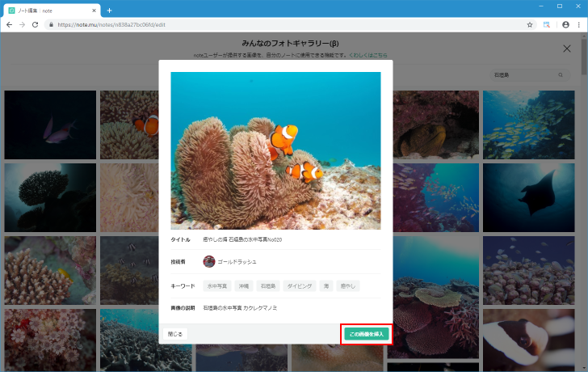Select the blue reef fish over corals thumbnail
The image size is (588, 372).
tap(529, 270)
